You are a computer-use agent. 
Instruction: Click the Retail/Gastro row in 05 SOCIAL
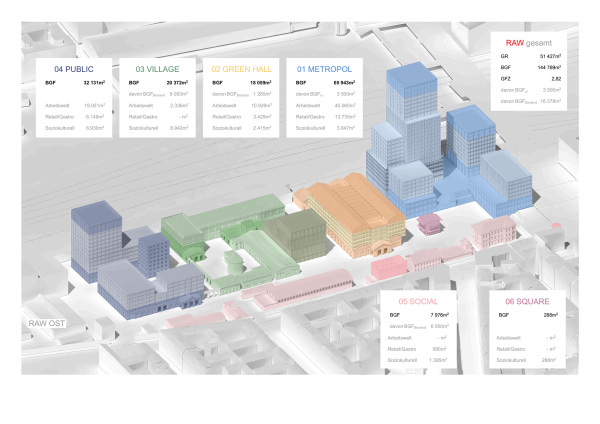[417, 347]
